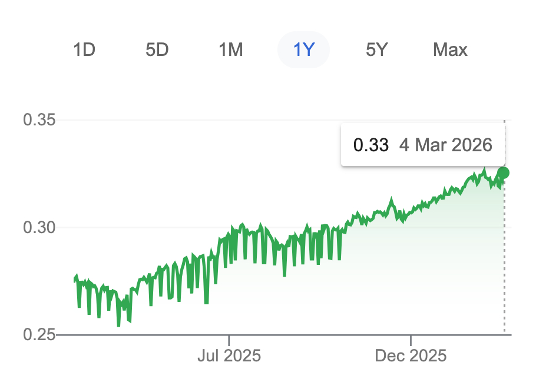This screenshot has height=392, width=536.
Task: Click the 0.30 y-axis label
Action: (39, 227)
